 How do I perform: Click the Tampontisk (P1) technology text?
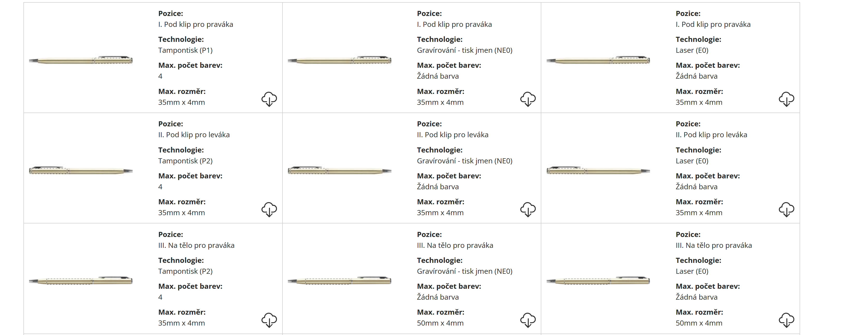(185, 50)
